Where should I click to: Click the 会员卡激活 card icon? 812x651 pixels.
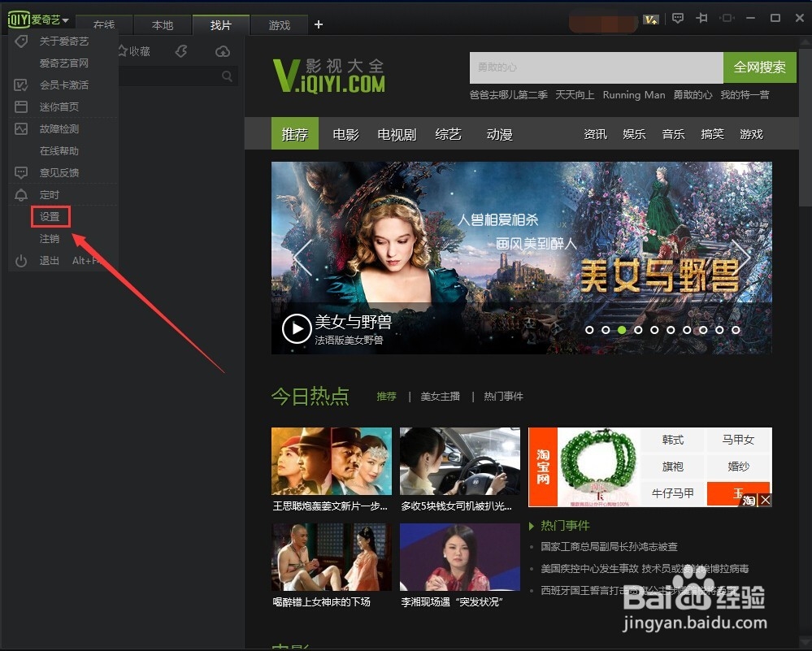click(x=21, y=85)
